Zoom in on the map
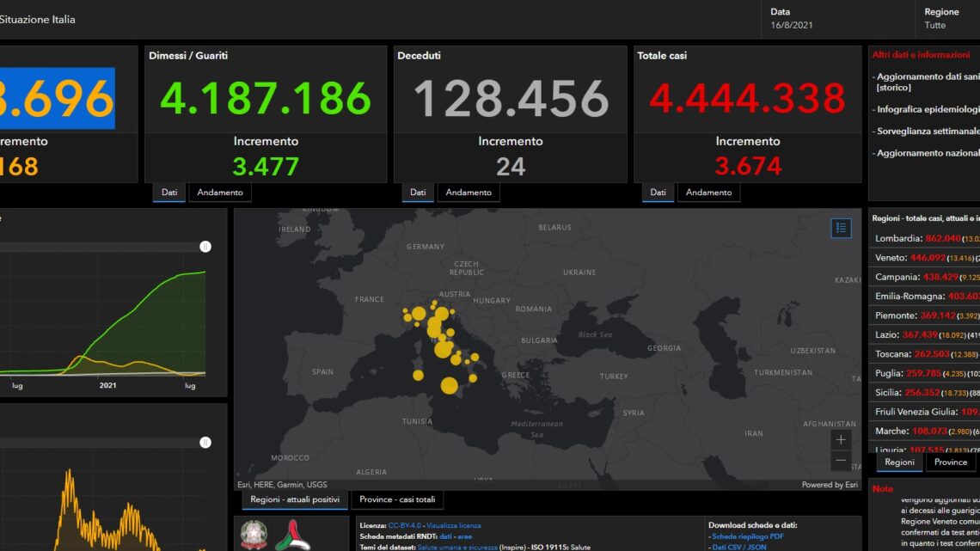The image size is (980, 551). coord(841,440)
